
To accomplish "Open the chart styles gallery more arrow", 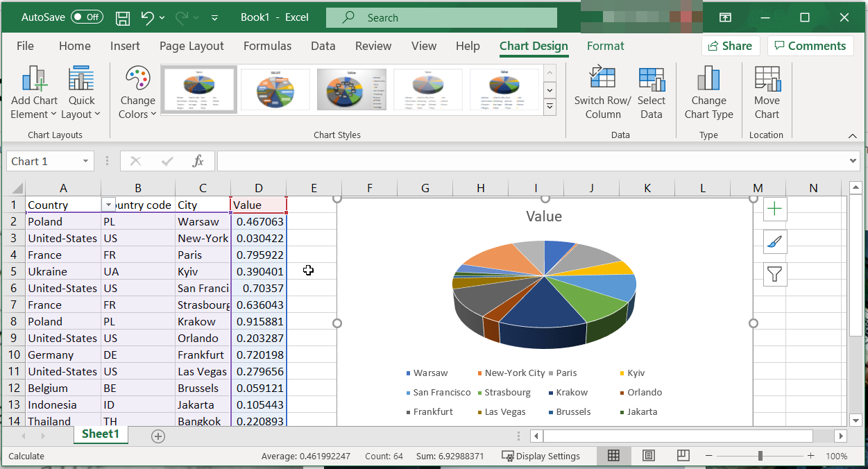I will tap(549, 107).
